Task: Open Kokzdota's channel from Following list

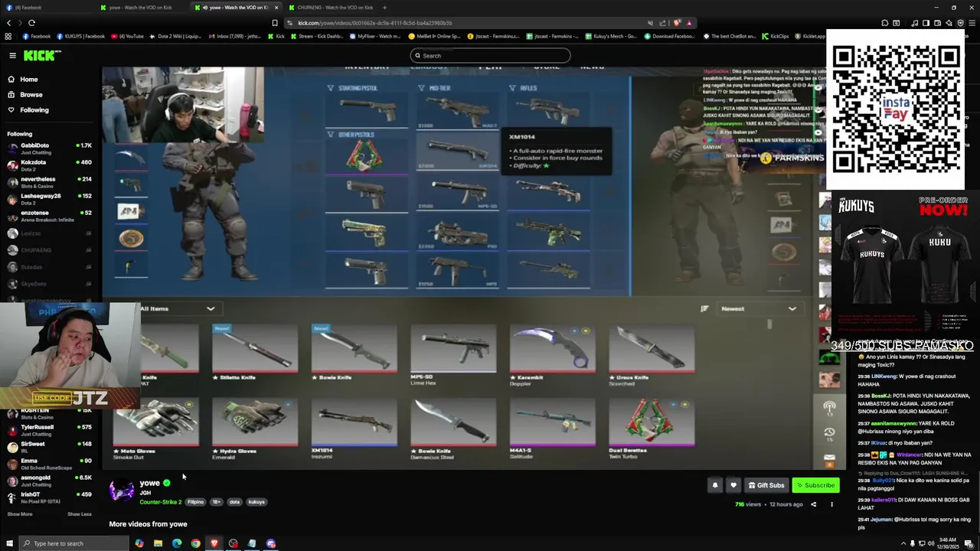Action: click(49, 165)
